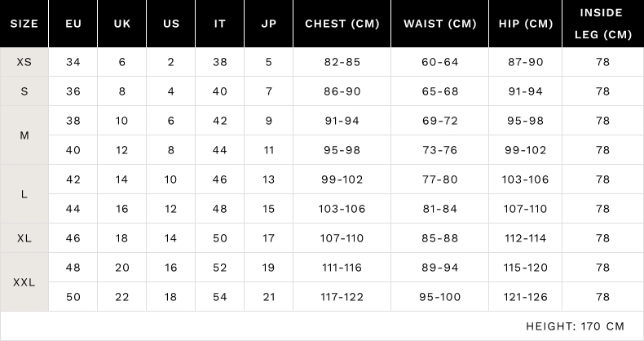Click the XS size row label
Screen dimensions: 644x341
[24, 62]
